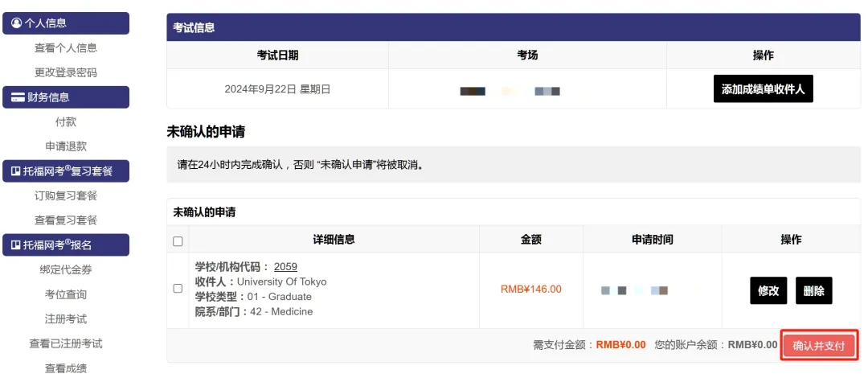Delete the application with 删除 button
The image size is (868, 374).
[x=813, y=290]
